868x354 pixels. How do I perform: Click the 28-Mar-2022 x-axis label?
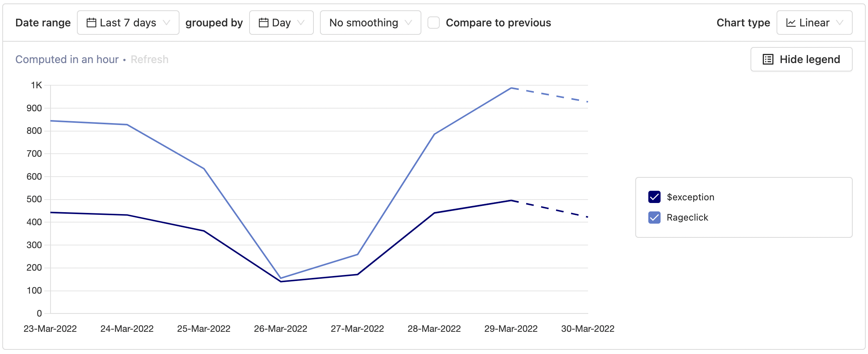[434, 329]
